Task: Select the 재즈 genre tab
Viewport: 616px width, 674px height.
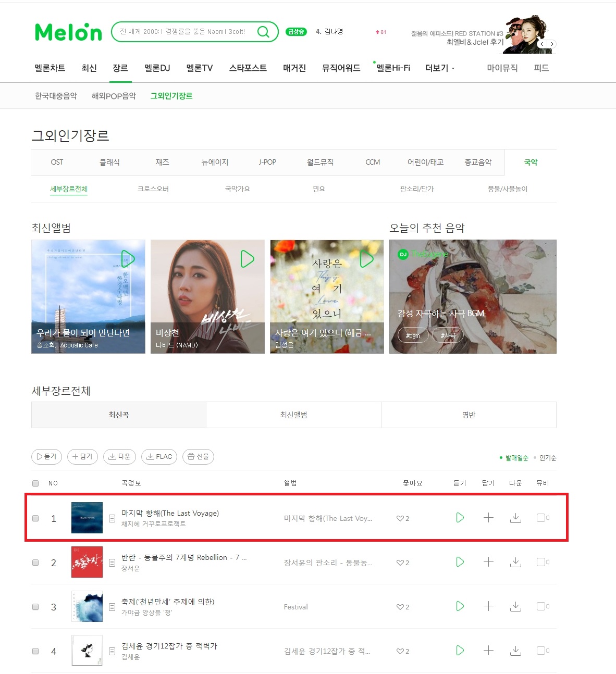Action: pos(162,163)
